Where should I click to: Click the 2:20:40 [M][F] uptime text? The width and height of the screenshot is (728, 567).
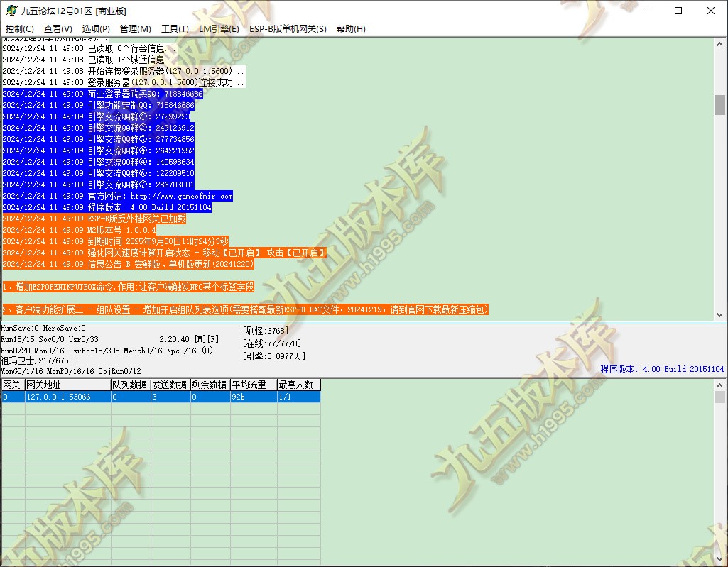point(188,339)
